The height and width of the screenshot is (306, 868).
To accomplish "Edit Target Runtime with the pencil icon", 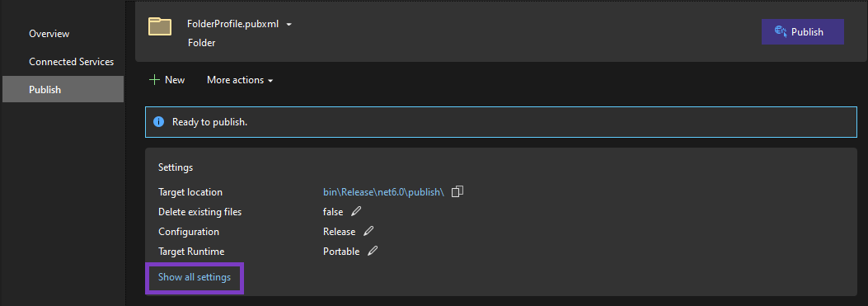I will [373, 251].
